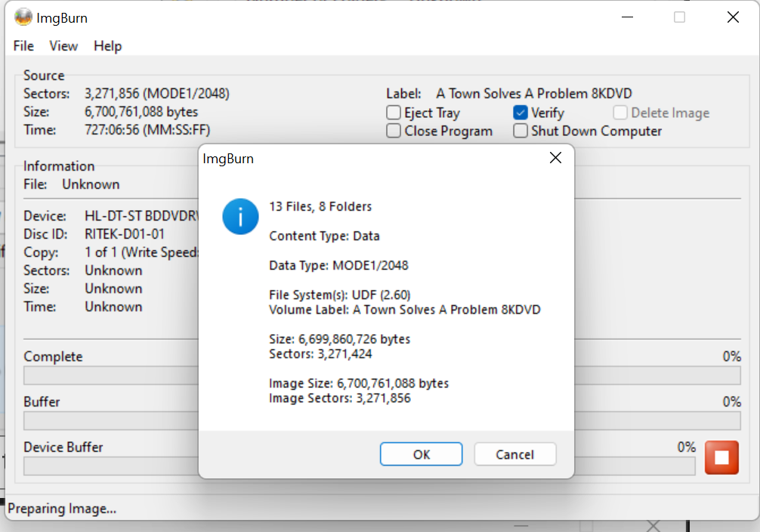Maximize the ImgBurn main window
This screenshot has width=760, height=532.
pyautogui.click(x=679, y=17)
